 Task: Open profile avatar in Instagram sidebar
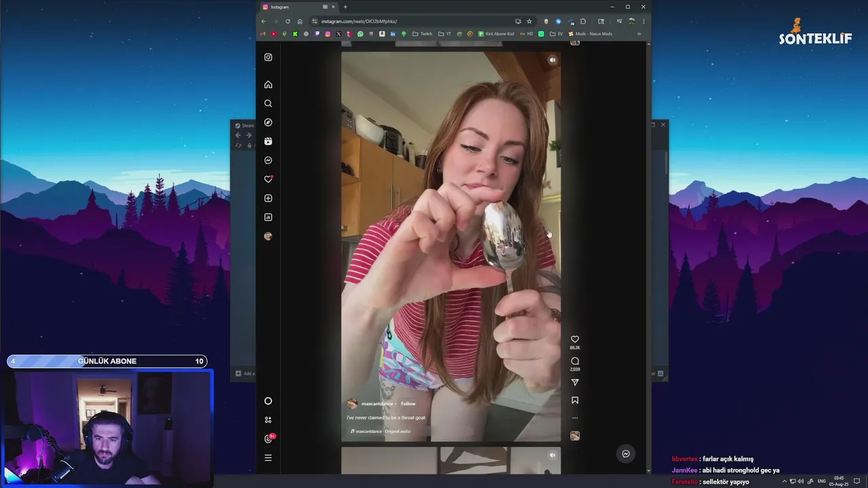[x=268, y=237]
